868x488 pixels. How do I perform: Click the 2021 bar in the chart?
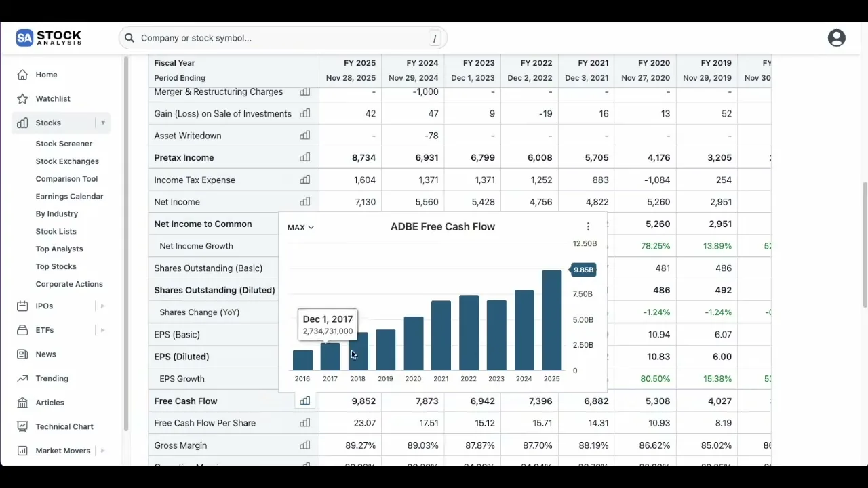click(x=441, y=335)
